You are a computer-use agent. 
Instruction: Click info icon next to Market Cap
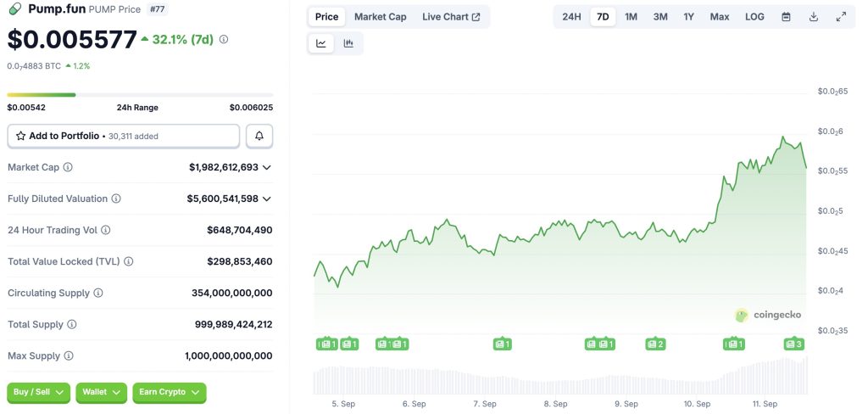(x=68, y=168)
